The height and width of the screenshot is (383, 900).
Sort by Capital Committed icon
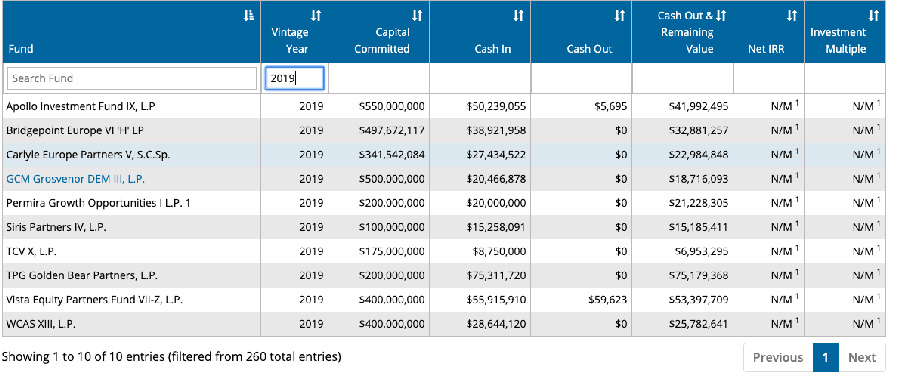point(417,16)
